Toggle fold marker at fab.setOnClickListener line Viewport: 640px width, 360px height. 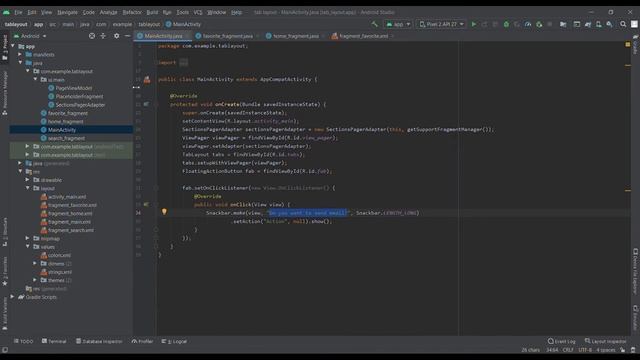tap(156, 188)
